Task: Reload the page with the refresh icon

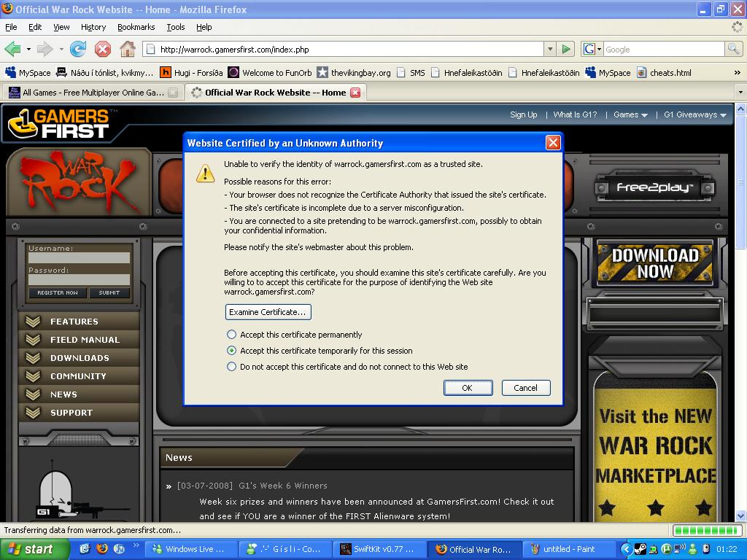Action: [x=77, y=49]
